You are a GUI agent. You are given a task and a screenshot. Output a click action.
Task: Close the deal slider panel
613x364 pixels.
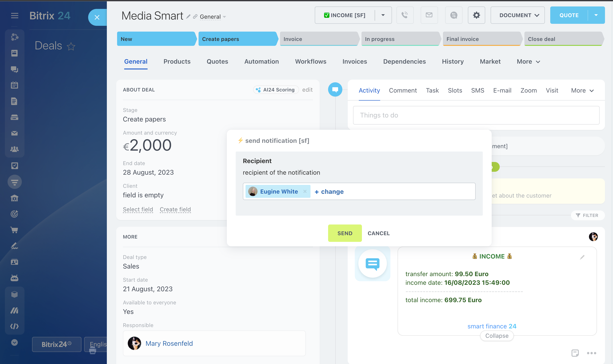pos(97,17)
